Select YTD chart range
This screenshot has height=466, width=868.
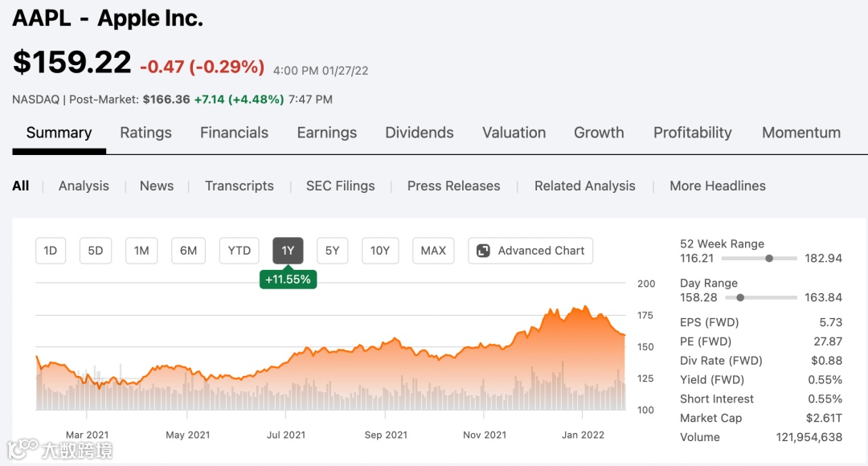tap(239, 251)
